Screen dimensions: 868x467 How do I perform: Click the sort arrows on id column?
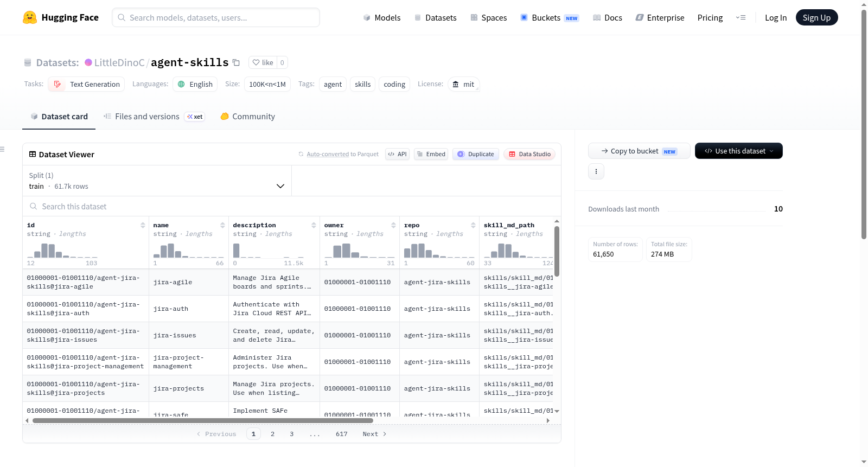coord(143,225)
